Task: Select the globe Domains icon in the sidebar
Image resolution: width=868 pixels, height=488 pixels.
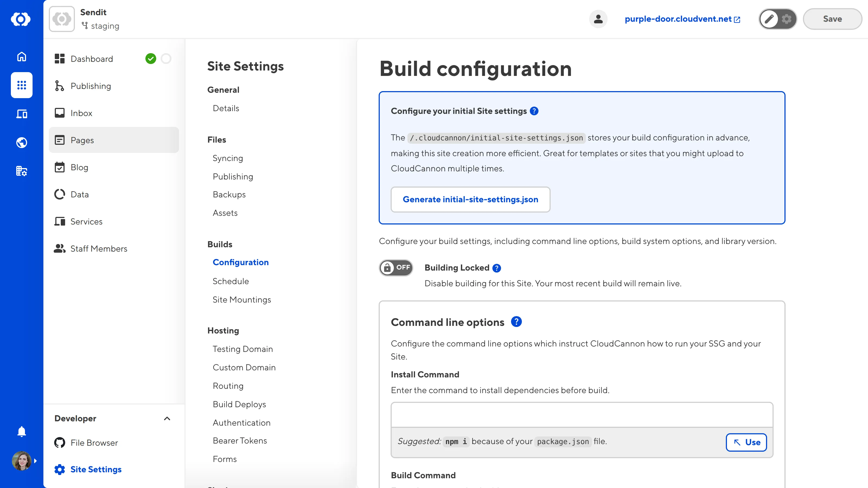Action: (21, 142)
